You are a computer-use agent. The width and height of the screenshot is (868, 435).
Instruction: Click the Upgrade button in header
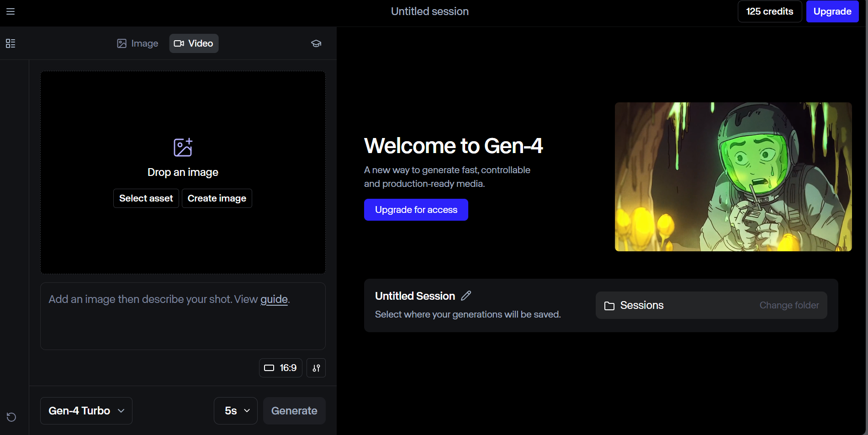pos(832,11)
